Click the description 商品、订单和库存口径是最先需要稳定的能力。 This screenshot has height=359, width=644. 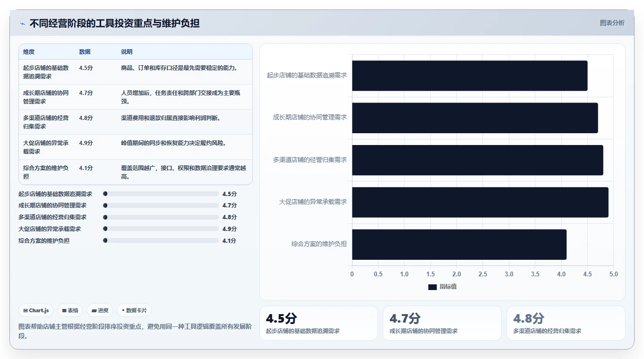click(180, 68)
